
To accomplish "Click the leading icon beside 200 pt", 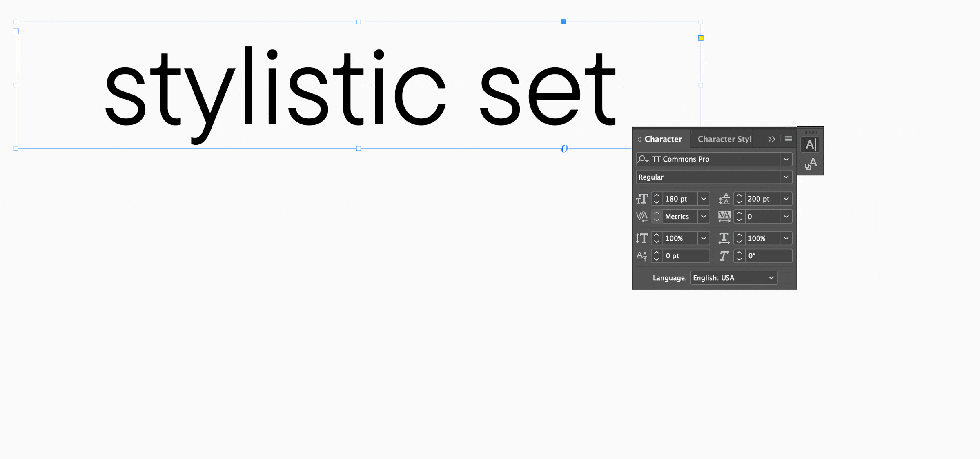I will (x=724, y=199).
